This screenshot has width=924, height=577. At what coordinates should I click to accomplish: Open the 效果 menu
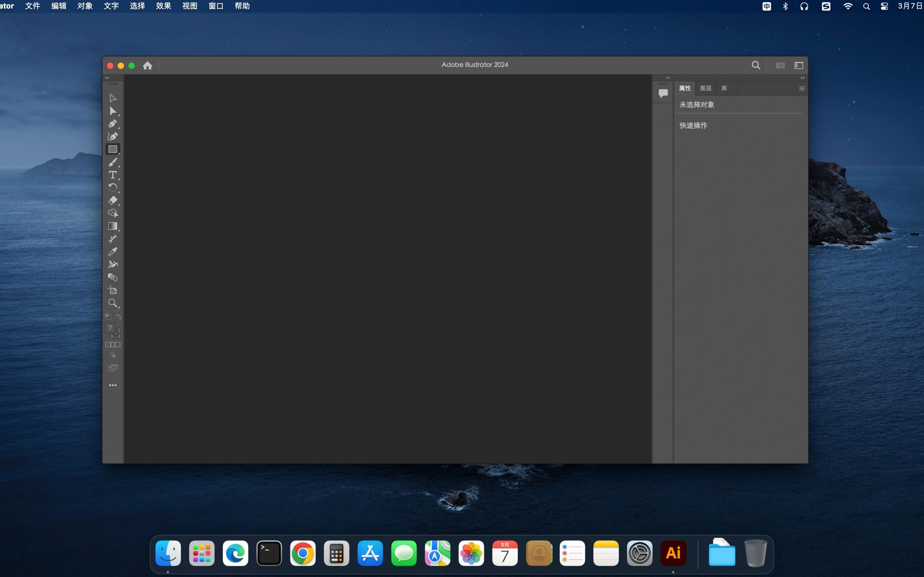163,6
